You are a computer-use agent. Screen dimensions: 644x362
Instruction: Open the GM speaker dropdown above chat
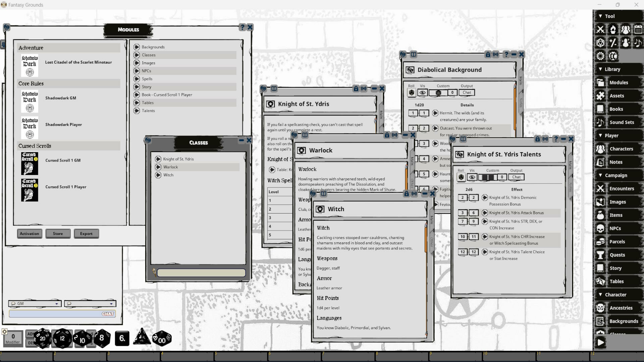point(35,303)
